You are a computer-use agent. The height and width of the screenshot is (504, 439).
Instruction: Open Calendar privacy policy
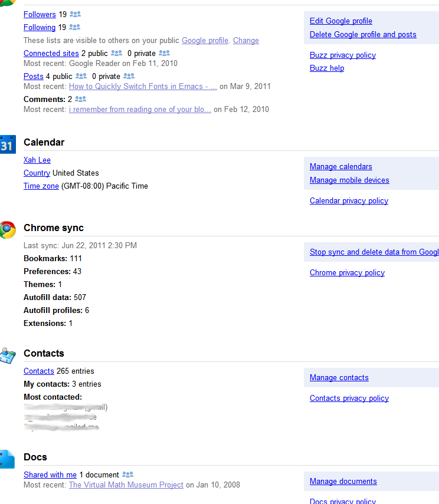(349, 200)
